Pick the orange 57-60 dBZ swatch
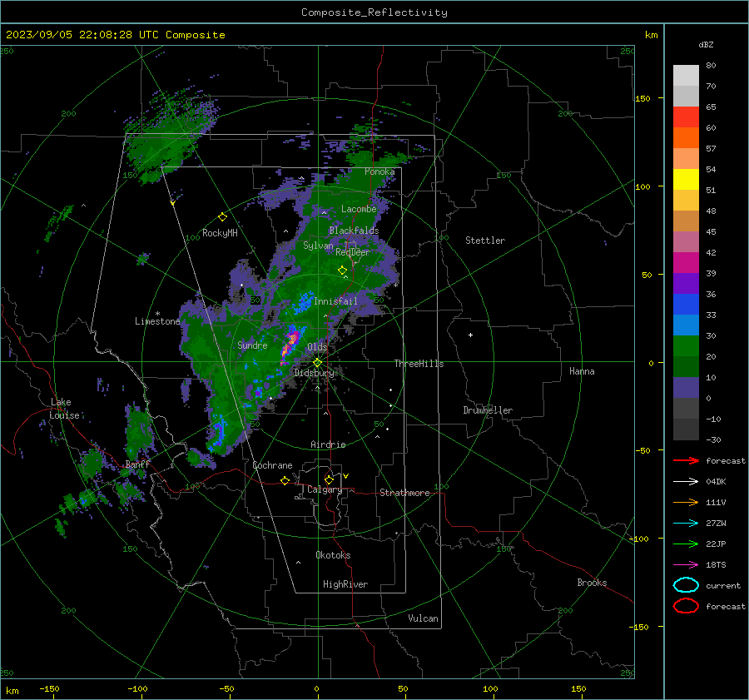Screen dimensions: 749x700 coord(686,138)
